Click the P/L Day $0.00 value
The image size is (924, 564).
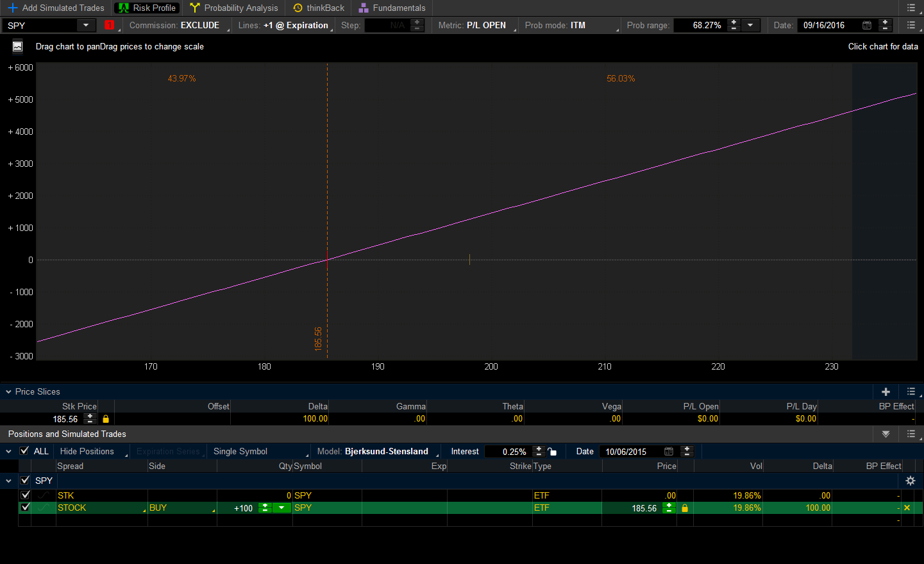[x=806, y=418]
